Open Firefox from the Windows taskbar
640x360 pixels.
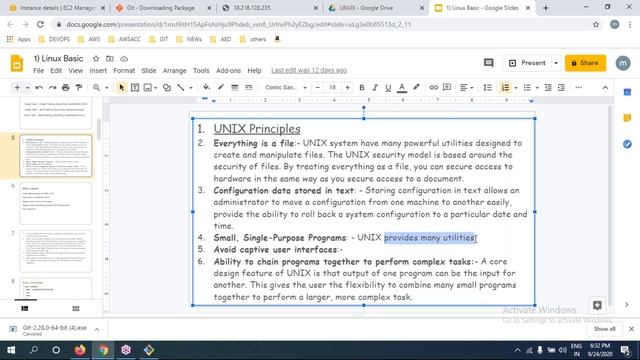80,350
